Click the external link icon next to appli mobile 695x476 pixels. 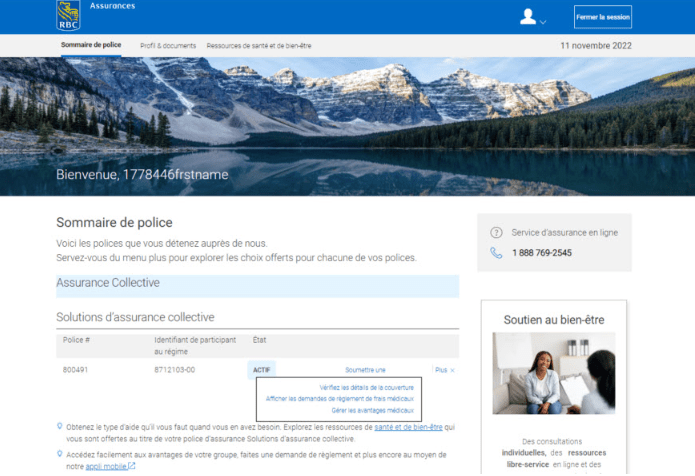tap(132, 466)
